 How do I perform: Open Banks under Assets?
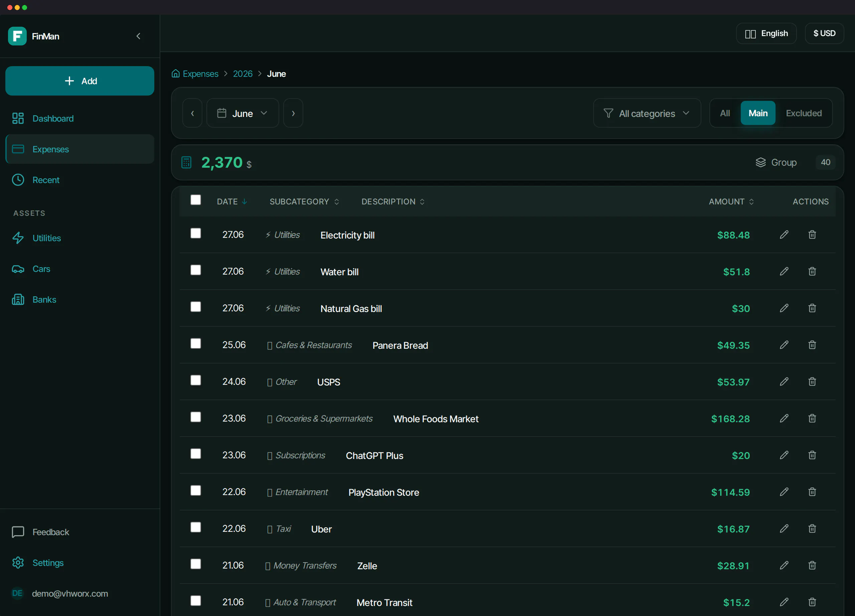[x=80, y=300]
